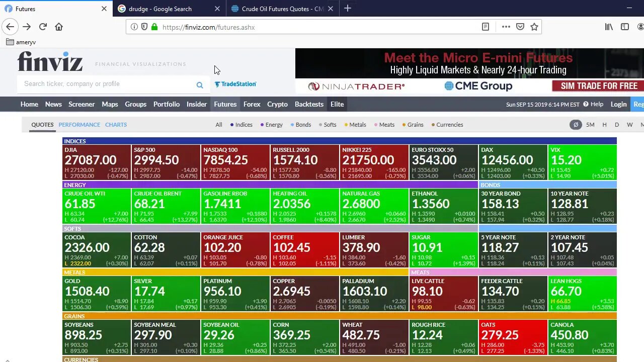Click the TradeStation sponsor logo
Screen dimensions: 644x362
(235, 84)
